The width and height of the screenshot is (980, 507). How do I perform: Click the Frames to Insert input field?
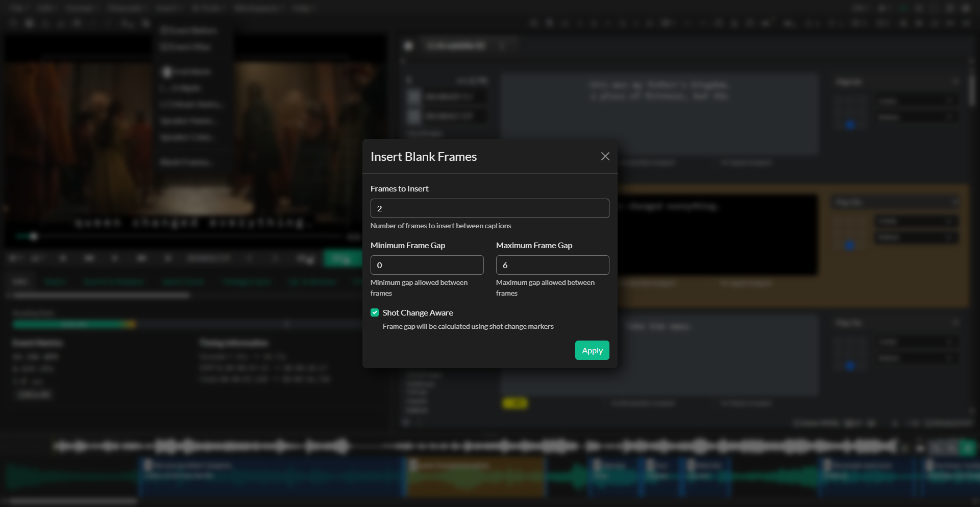click(489, 208)
